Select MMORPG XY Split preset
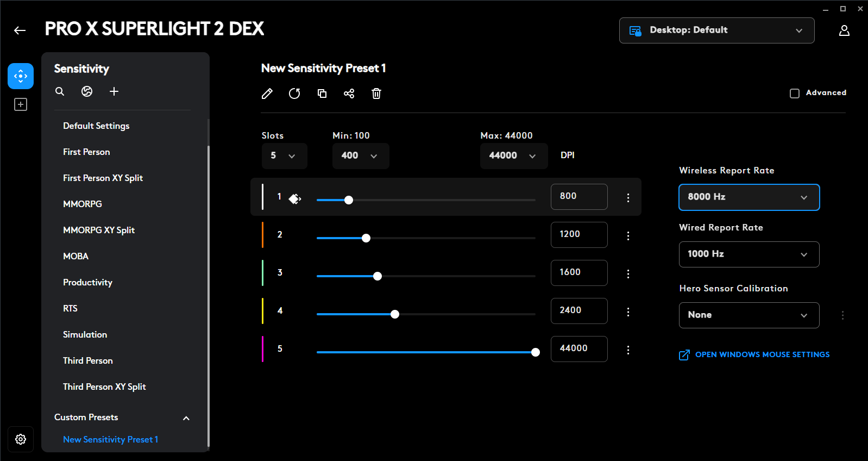 point(99,230)
